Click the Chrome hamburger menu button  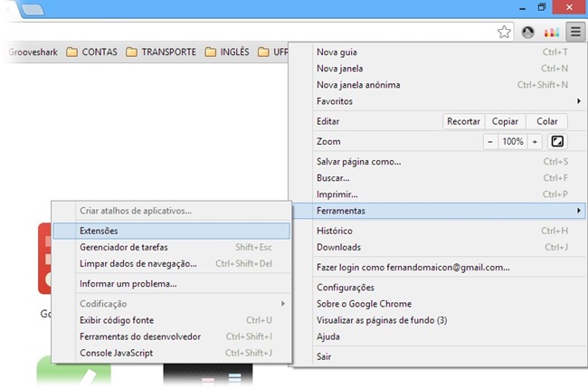(575, 32)
